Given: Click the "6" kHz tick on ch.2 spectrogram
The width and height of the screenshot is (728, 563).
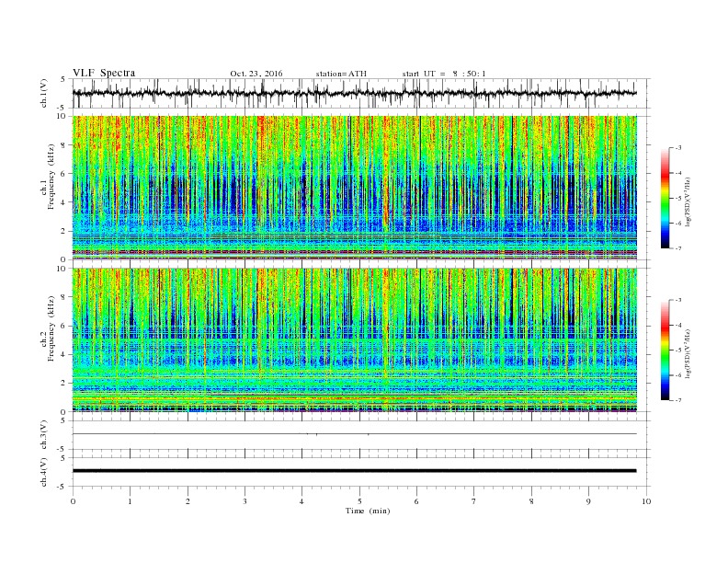Looking at the screenshot, I should pos(63,326).
